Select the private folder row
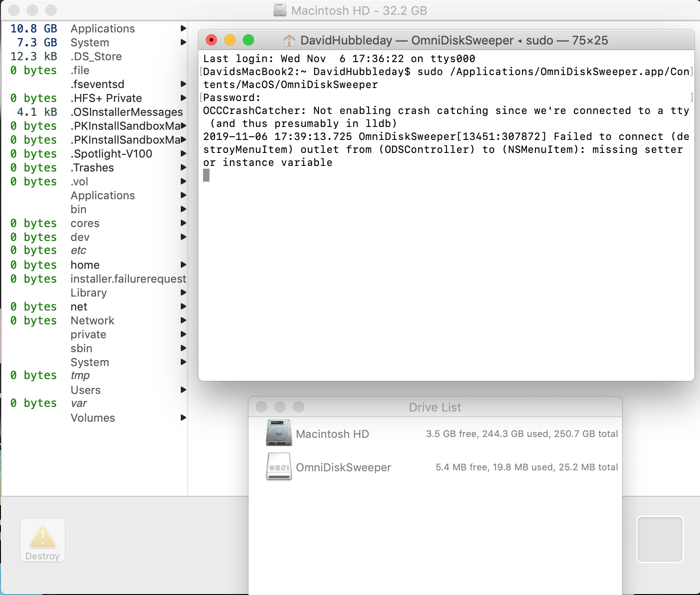The width and height of the screenshot is (700, 595). (95, 334)
